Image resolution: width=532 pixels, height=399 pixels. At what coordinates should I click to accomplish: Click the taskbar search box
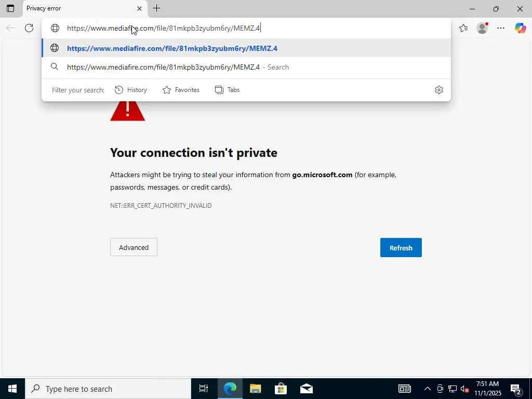[108, 389]
